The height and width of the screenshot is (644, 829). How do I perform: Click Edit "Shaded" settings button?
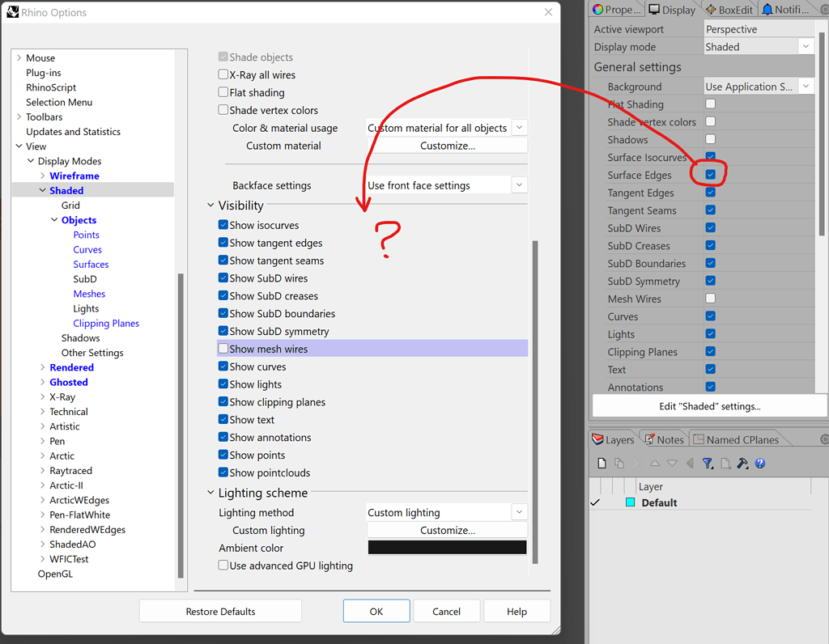(x=708, y=405)
